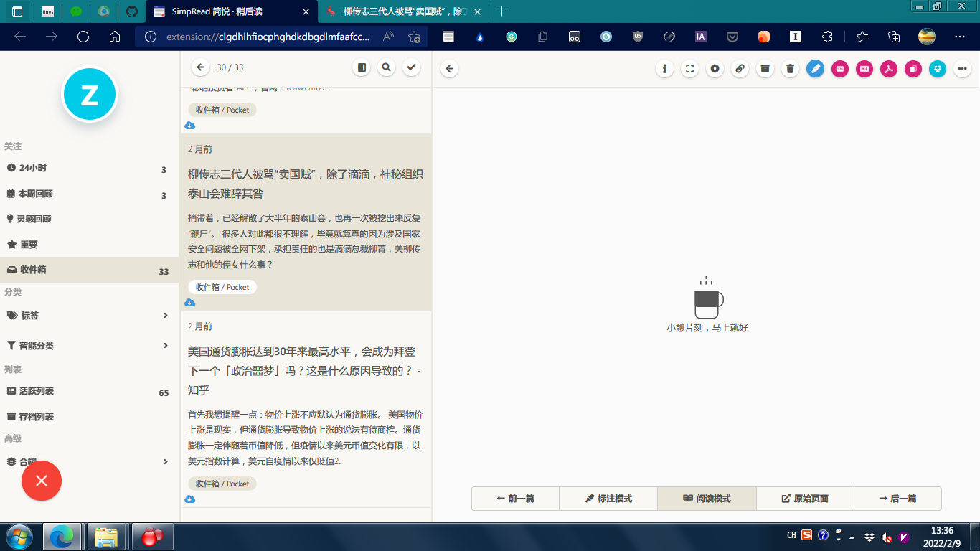Switch to 标注模式 annotation mode
Screen dimensions: 980x551
(x=608, y=499)
